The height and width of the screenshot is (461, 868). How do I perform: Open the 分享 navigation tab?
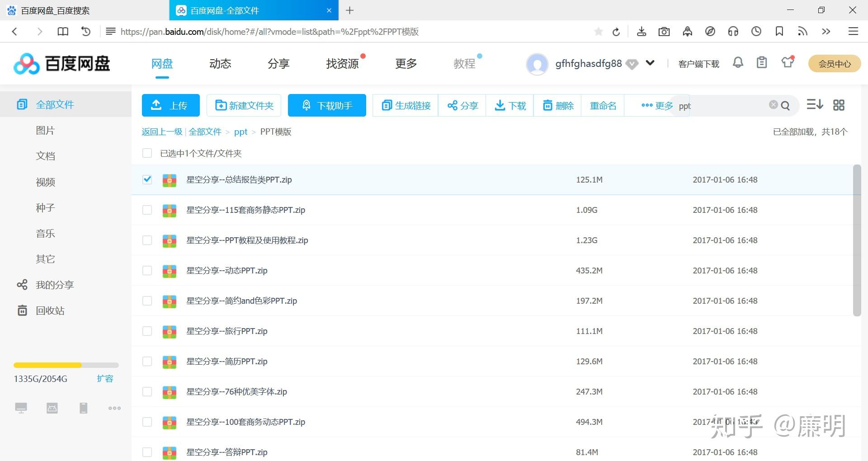pos(278,64)
